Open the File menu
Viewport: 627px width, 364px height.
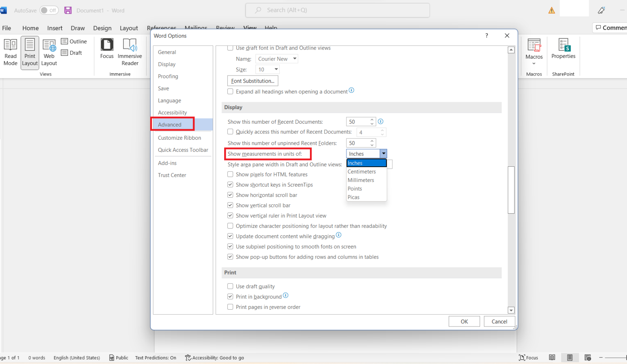7,28
